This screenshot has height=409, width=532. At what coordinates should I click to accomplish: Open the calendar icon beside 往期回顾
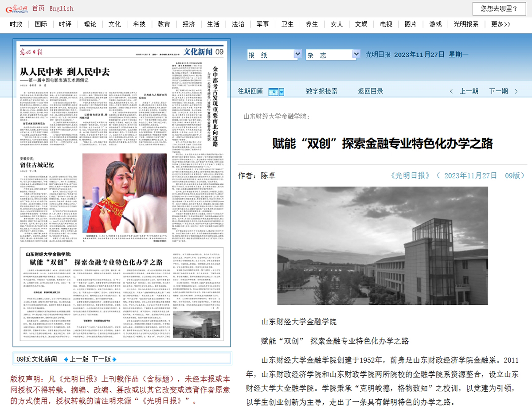273,92
